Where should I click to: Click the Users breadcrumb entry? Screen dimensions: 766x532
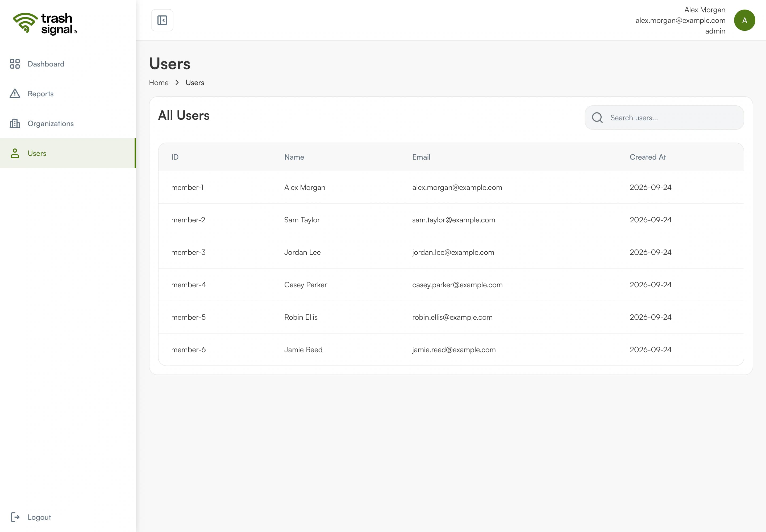tap(195, 82)
